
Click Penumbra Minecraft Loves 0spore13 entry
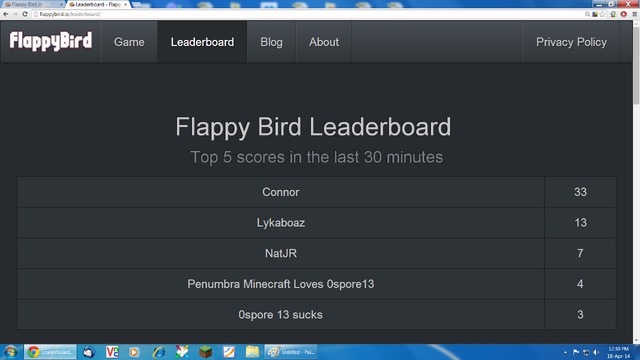coord(281,284)
